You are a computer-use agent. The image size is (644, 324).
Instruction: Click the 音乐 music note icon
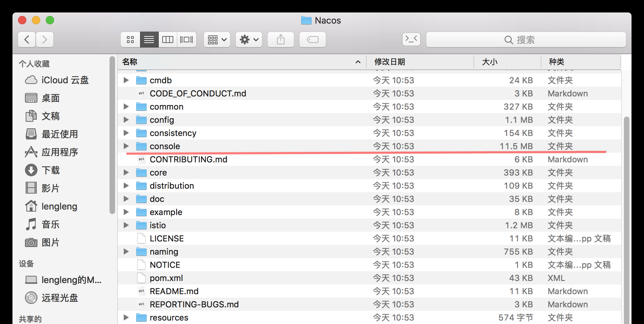(31, 224)
